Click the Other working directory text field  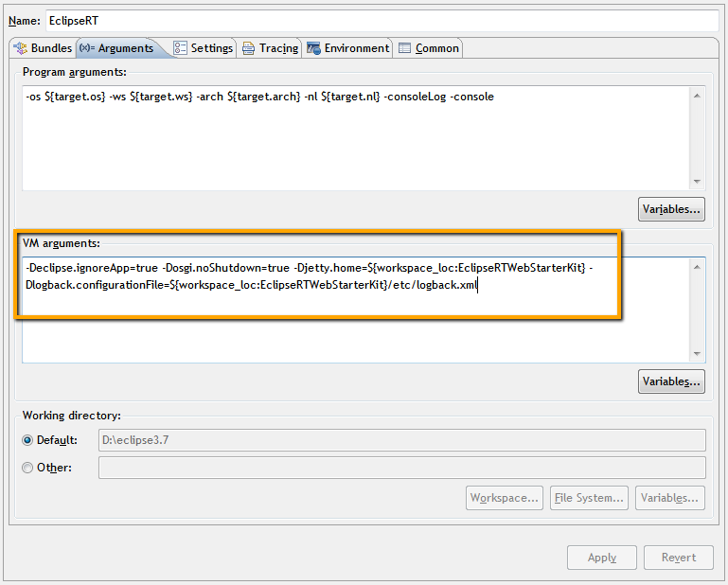(402, 468)
